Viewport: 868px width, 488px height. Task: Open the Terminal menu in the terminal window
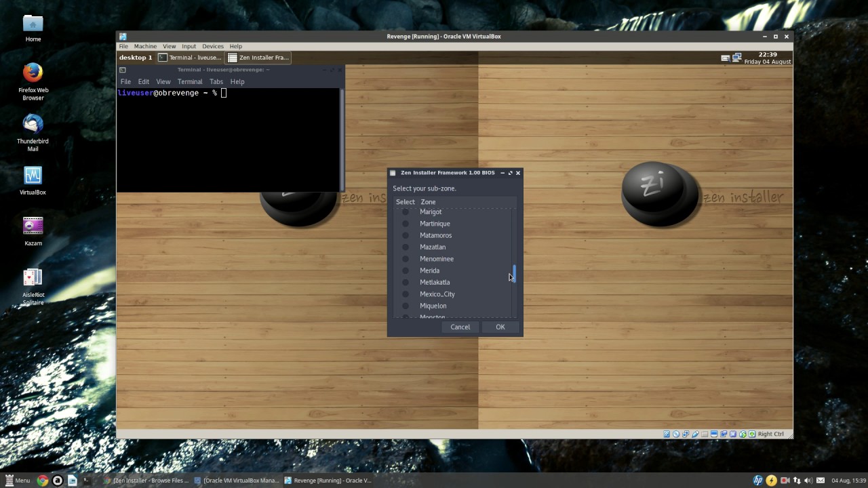[189, 81]
